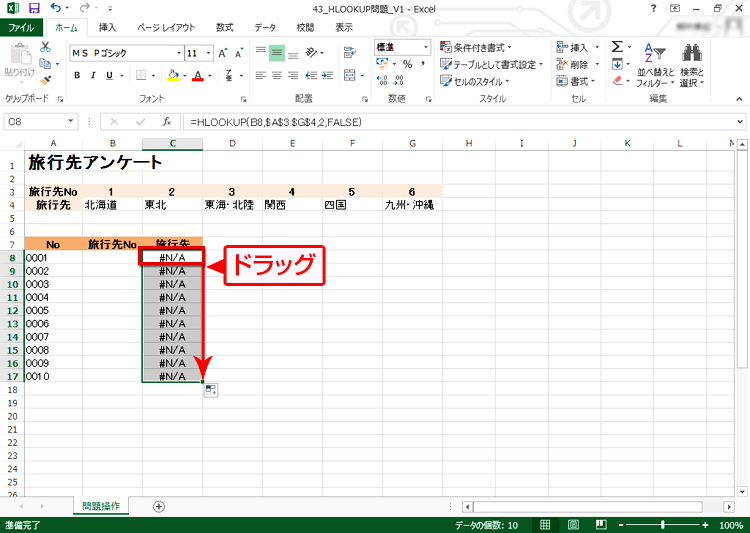The height and width of the screenshot is (533, 750).
Task: Click the Undo arrow icon
Action: 55,8
